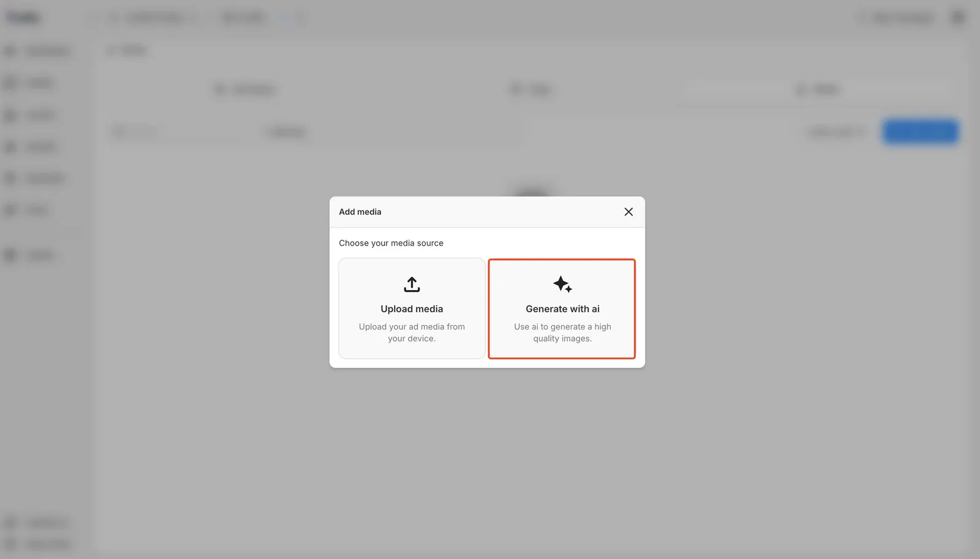Close the Add media dialog
980x559 pixels.
pos(628,211)
